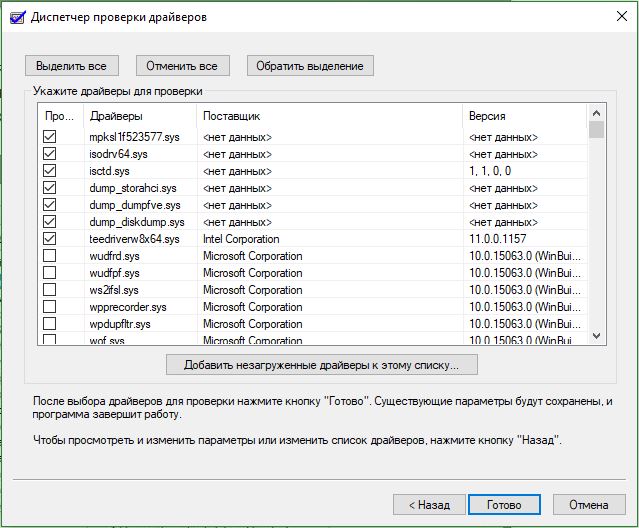Sort list by "Драйверы" column header
This screenshot has width=639, height=528.
click(140, 116)
